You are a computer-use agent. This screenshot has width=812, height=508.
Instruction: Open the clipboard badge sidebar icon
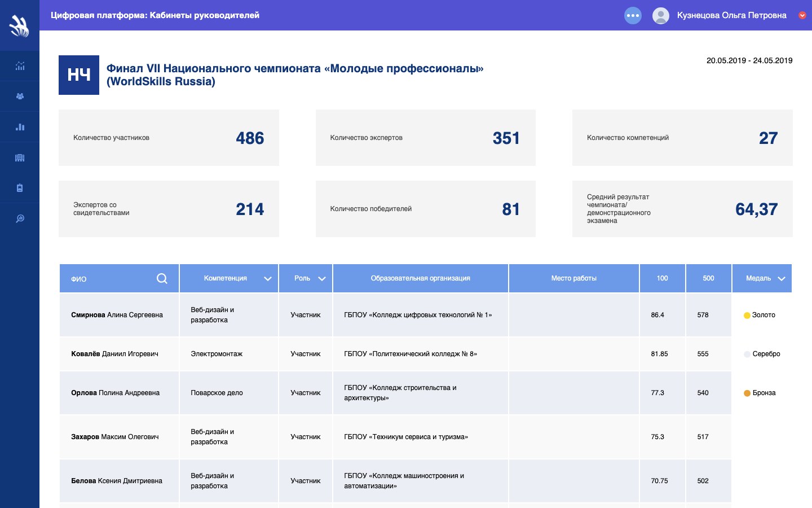click(x=20, y=188)
